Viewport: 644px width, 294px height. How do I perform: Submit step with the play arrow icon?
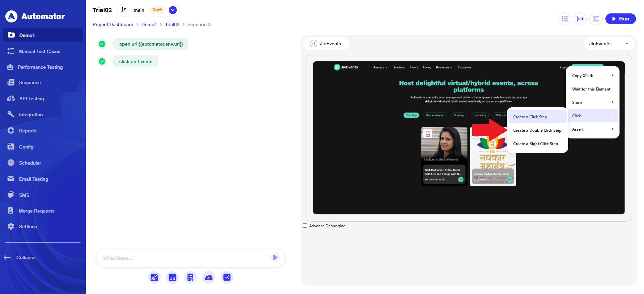click(275, 257)
